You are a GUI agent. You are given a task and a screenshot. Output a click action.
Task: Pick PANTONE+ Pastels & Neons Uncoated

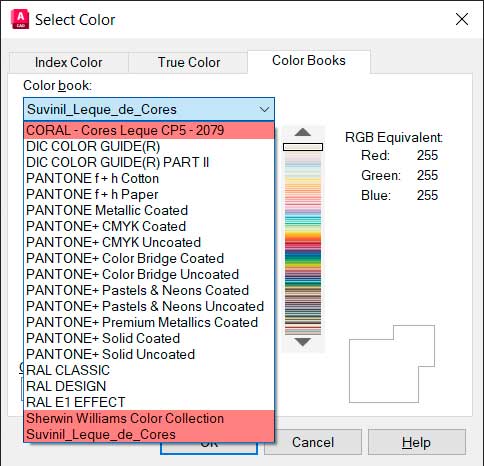coord(149,306)
